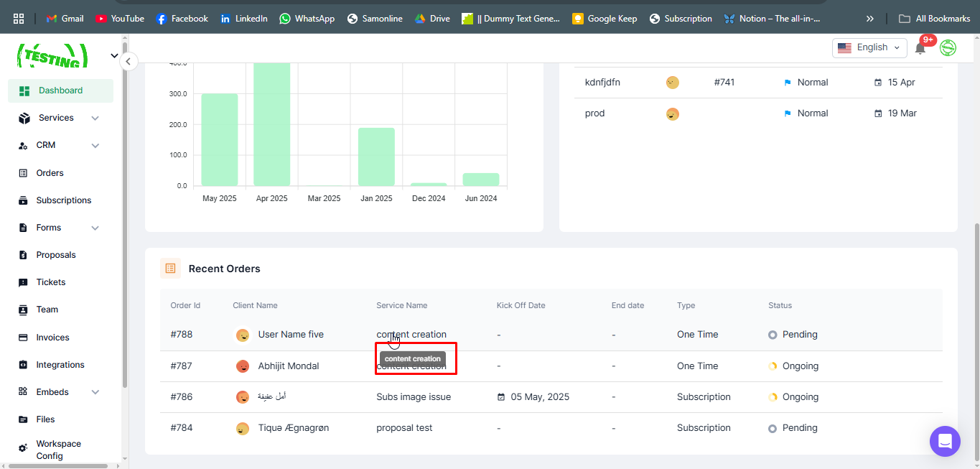The image size is (980, 469).
Task: Open the chat support widget button
Action: pos(945,441)
